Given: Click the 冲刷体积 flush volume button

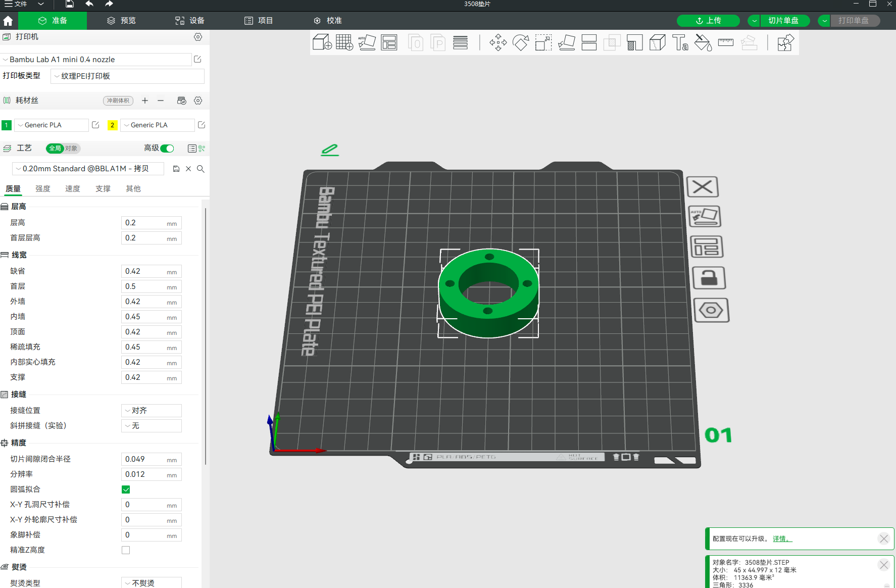Looking at the screenshot, I should tap(118, 101).
